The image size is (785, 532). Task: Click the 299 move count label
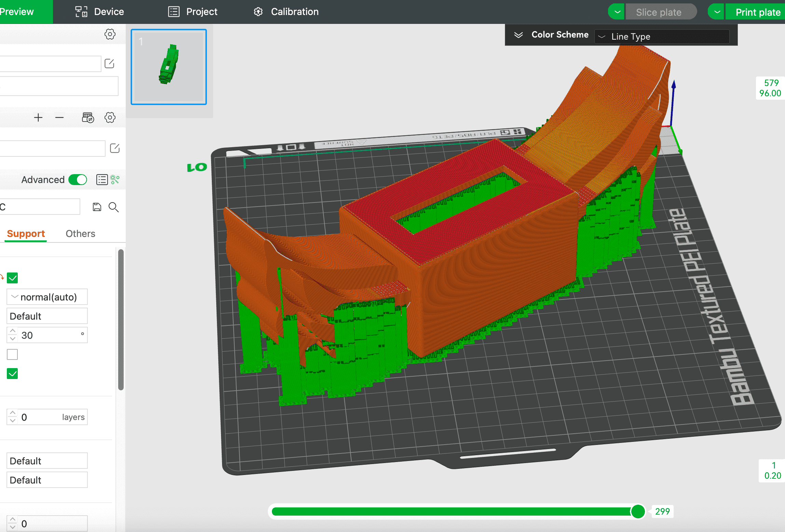662,511
